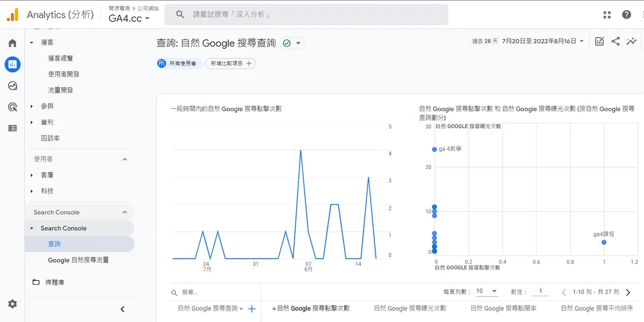Viewport: 644px width, 322px height.
Task: Open the Help question mark icon
Action: tap(627, 14)
